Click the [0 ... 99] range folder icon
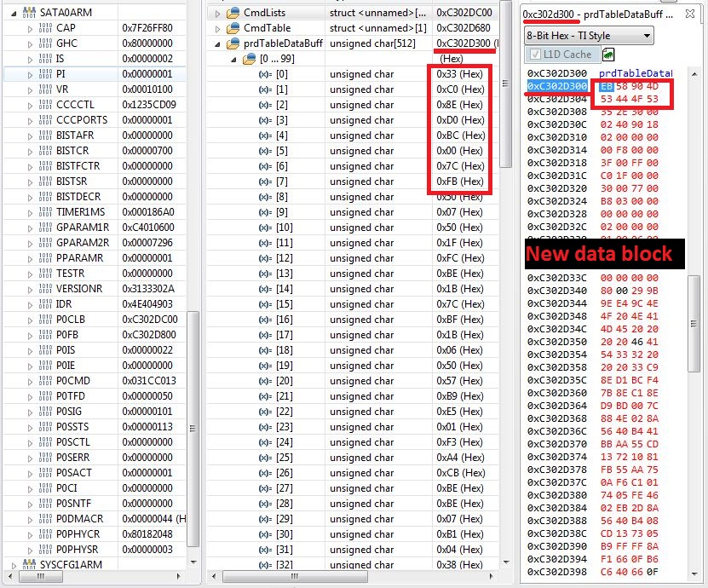The image size is (708, 588). tap(249, 59)
